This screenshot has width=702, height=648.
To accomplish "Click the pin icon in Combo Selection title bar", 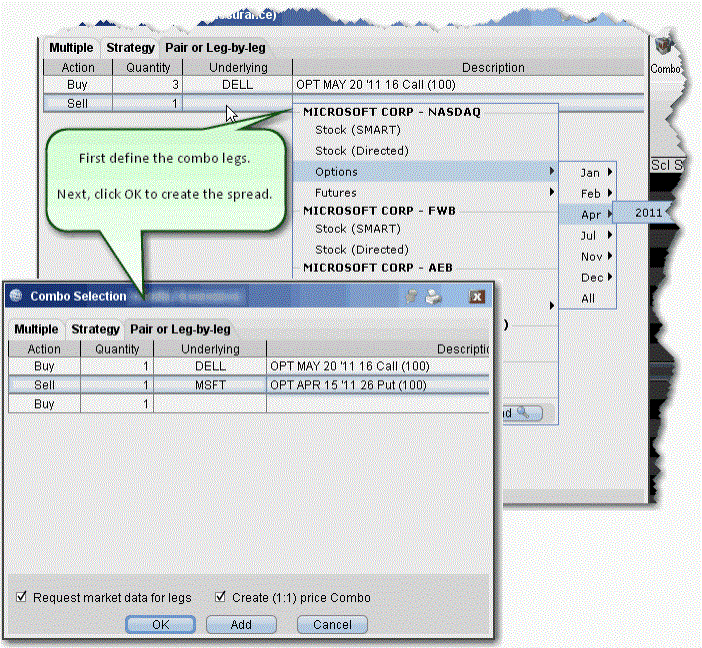I will pos(413,297).
